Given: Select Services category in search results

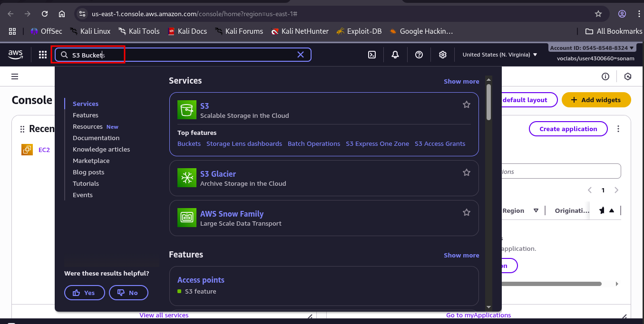Looking at the screenshot, I should (x=86, y=104).
